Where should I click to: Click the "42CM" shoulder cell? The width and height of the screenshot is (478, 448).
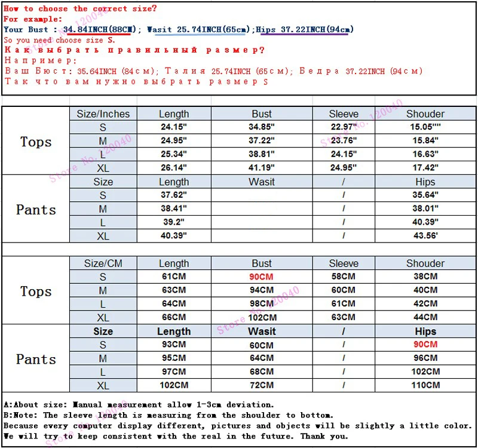point(425,303)
